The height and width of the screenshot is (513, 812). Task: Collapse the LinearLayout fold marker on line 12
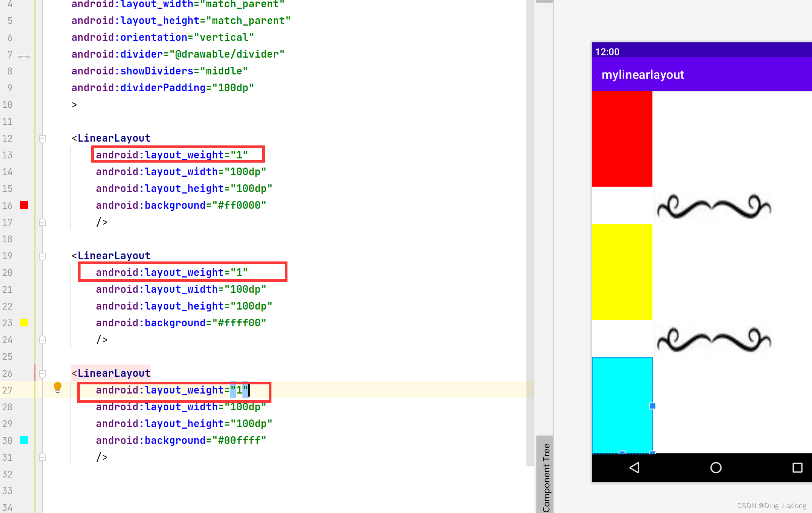42,139
